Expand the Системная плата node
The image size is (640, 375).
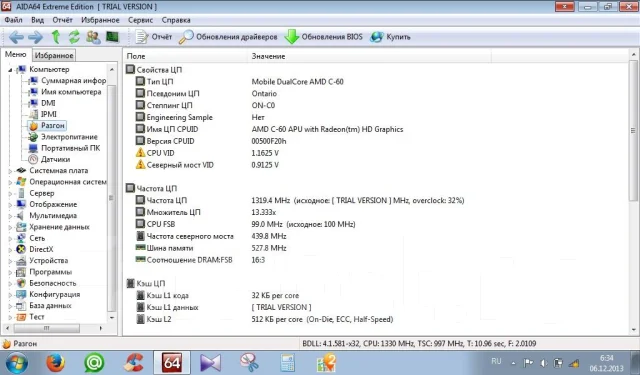pyautogui.click(x=10, y=171)
